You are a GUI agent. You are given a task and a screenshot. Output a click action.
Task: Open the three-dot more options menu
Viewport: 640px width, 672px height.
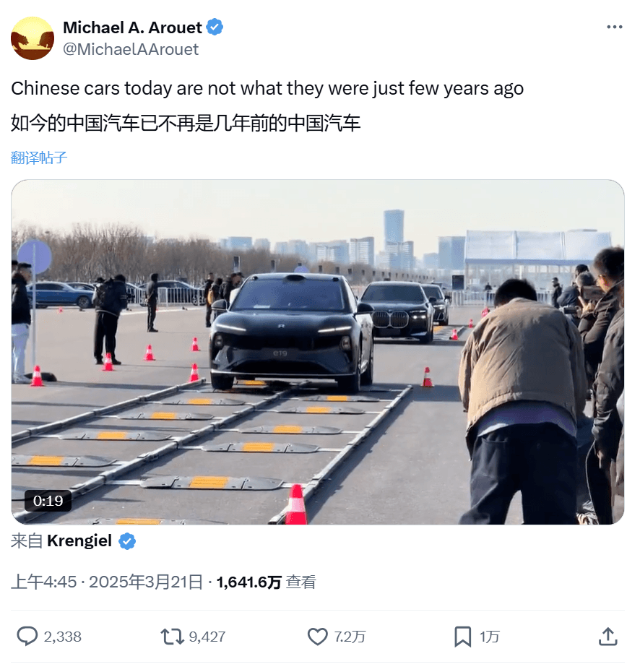point(614,27)
